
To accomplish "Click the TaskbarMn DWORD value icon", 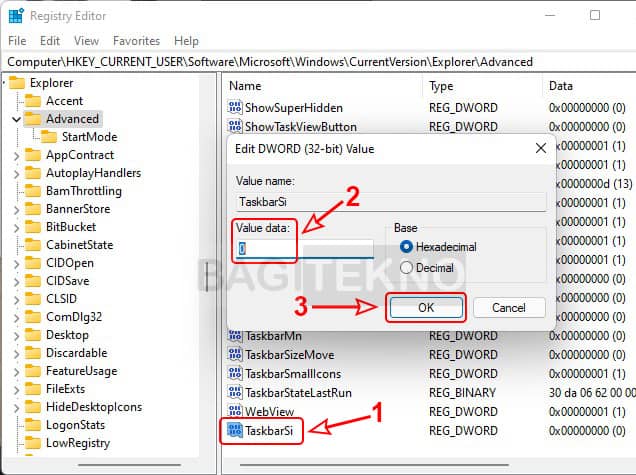I will (235, 335).
